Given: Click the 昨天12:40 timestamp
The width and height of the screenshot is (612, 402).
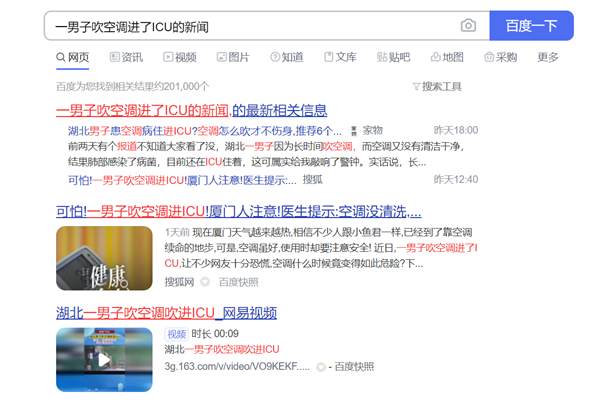Looking at the screenshot, I should (x=456, y=180).
